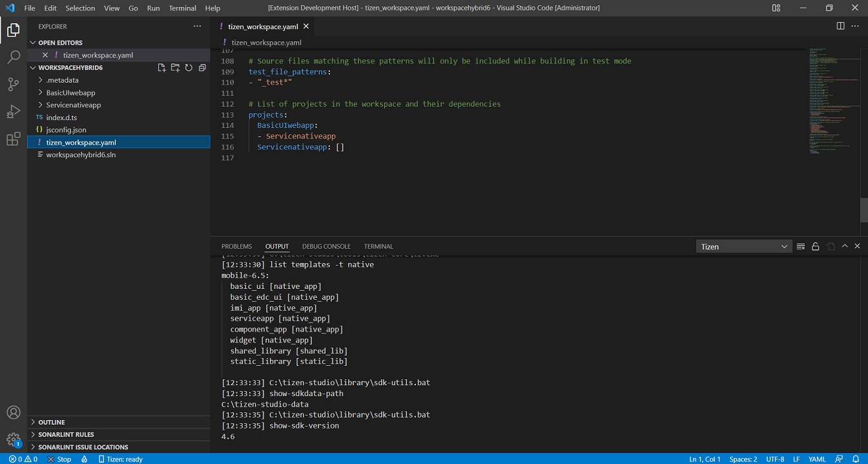Open the Terminal menu
The height and width of the screenshot is (464, 868).
[182, 8]
